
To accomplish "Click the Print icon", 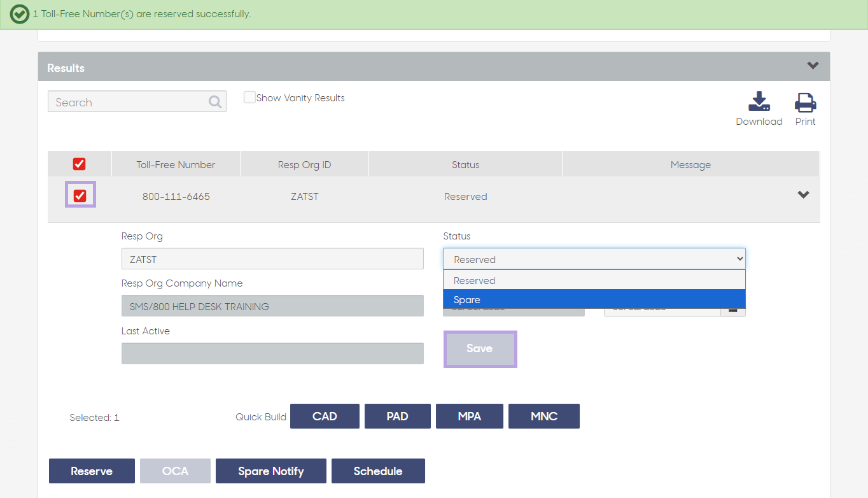I will point(805,102).
